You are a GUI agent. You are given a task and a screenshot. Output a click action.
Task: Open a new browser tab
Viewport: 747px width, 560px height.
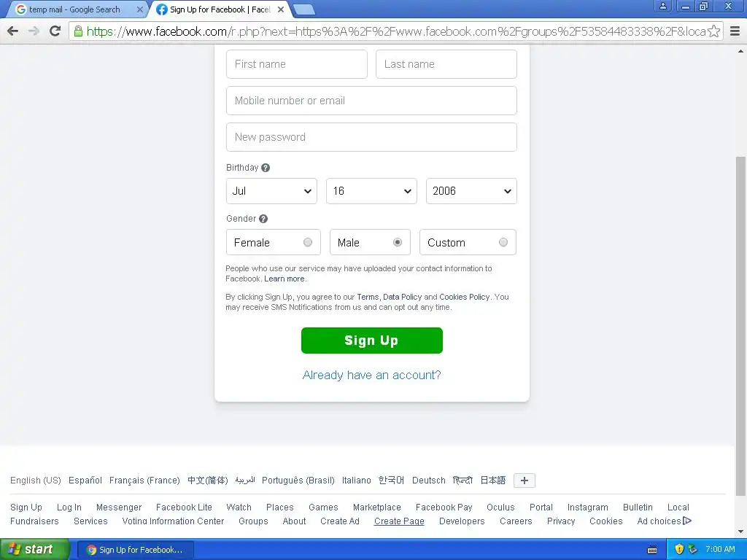click(x=303, y=9)
